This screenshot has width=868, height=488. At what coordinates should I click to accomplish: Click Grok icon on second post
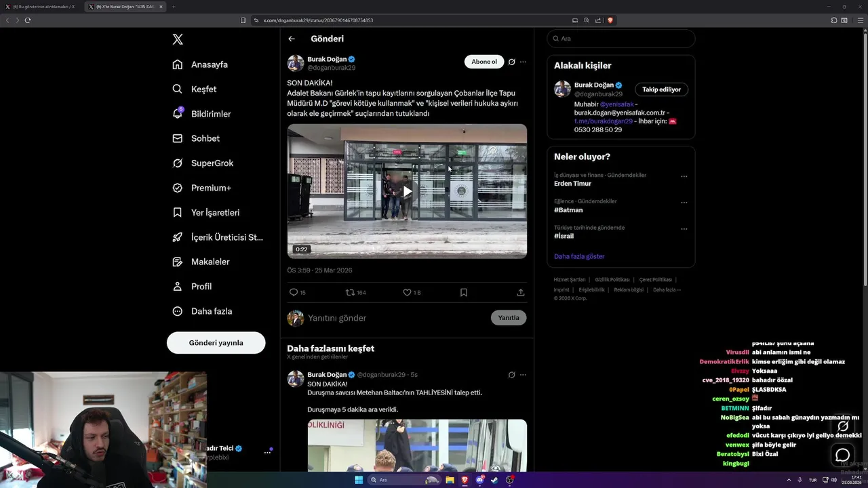coord(512,375)
